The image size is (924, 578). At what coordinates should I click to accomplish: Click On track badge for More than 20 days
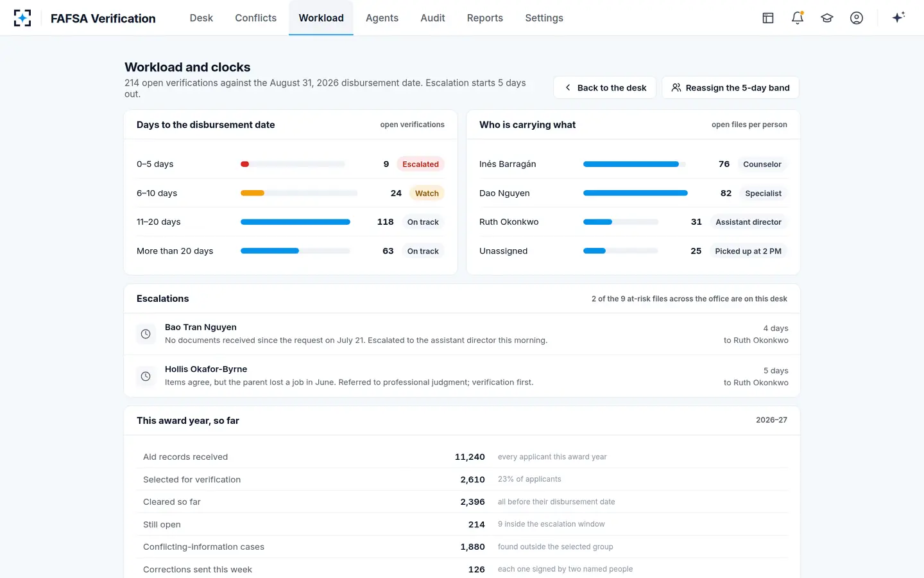tap(423, 251)
